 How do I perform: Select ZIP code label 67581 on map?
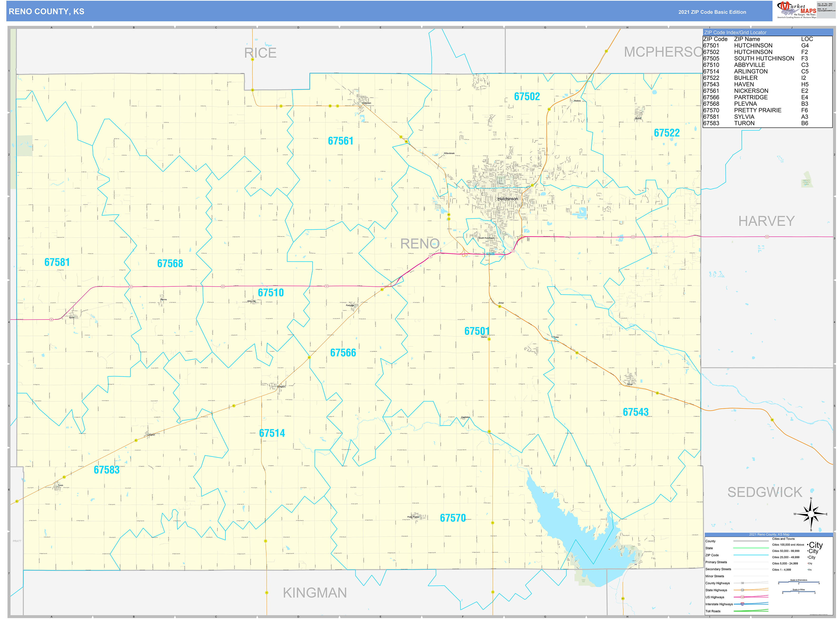(x=57, y=262)
